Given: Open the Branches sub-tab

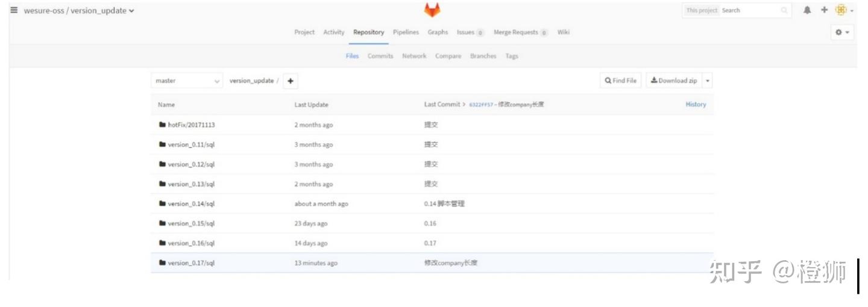Looking at the screenshot, I should tap(483, 56).
